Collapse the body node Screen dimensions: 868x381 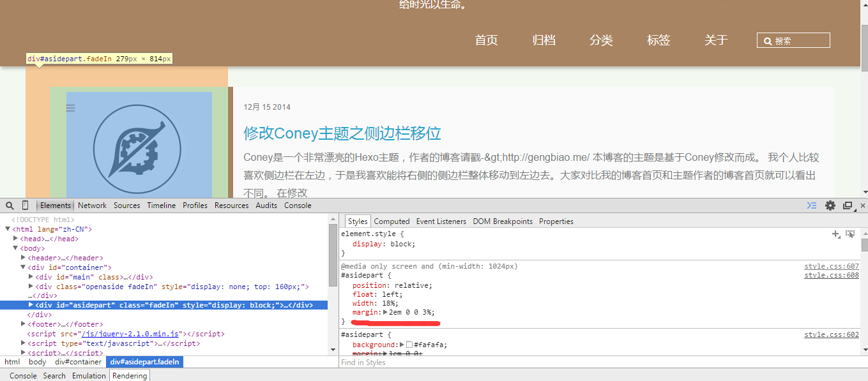click(15, 248)
